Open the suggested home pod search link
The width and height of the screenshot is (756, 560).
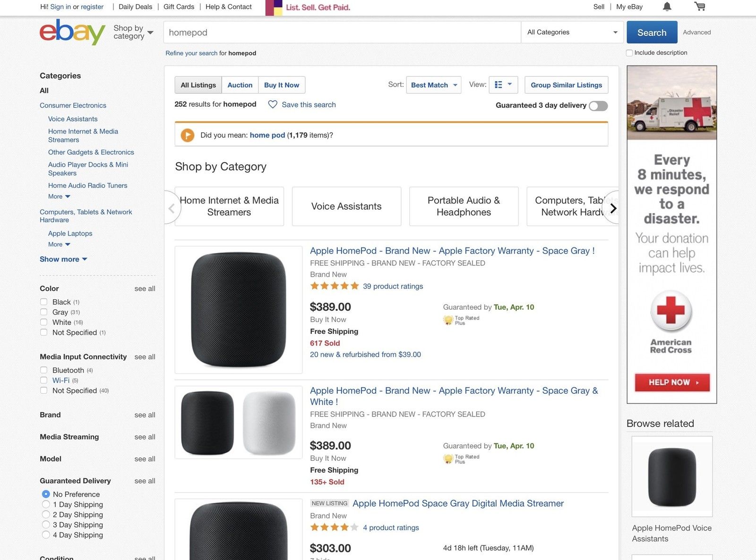266,135
